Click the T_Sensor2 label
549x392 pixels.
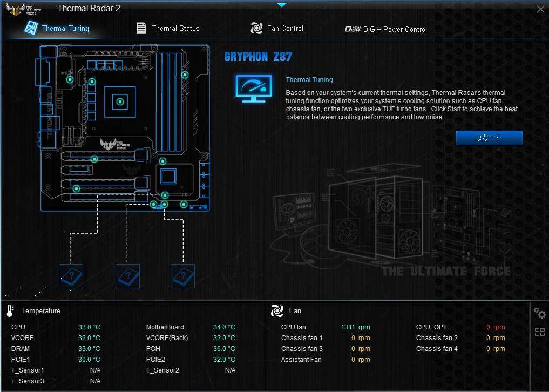click(162, 370)
